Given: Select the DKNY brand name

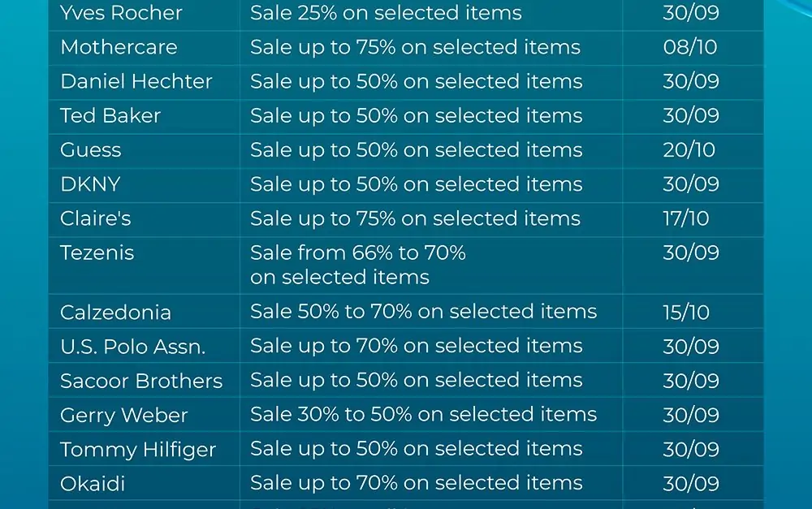Looking at the screenshot, I should 90,183.
